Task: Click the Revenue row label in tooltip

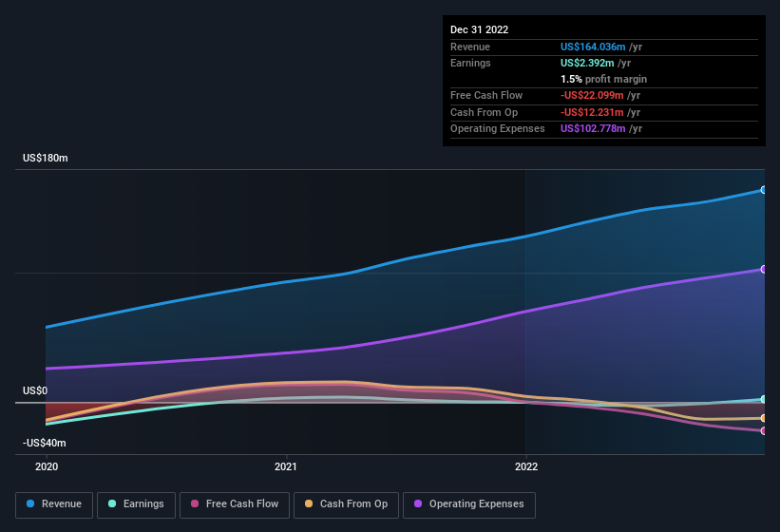Action: (x=470, y=47)
